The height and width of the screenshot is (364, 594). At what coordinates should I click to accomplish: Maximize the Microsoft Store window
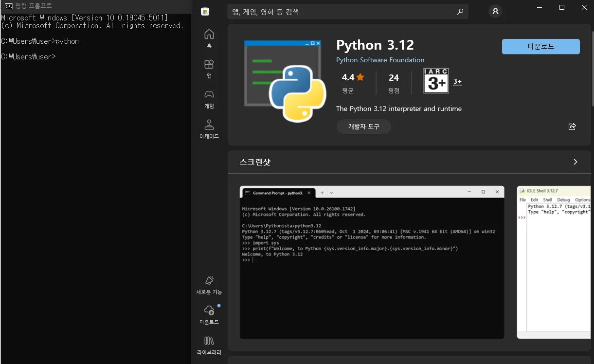tap(562, 7)
